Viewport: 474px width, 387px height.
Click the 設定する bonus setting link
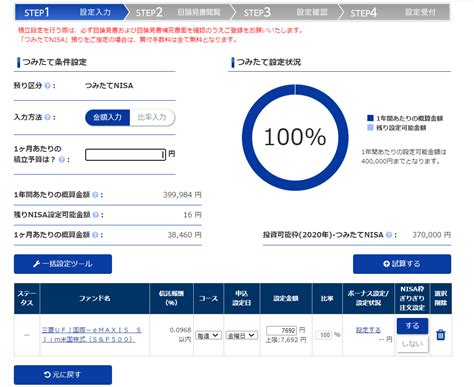[368, 330]
